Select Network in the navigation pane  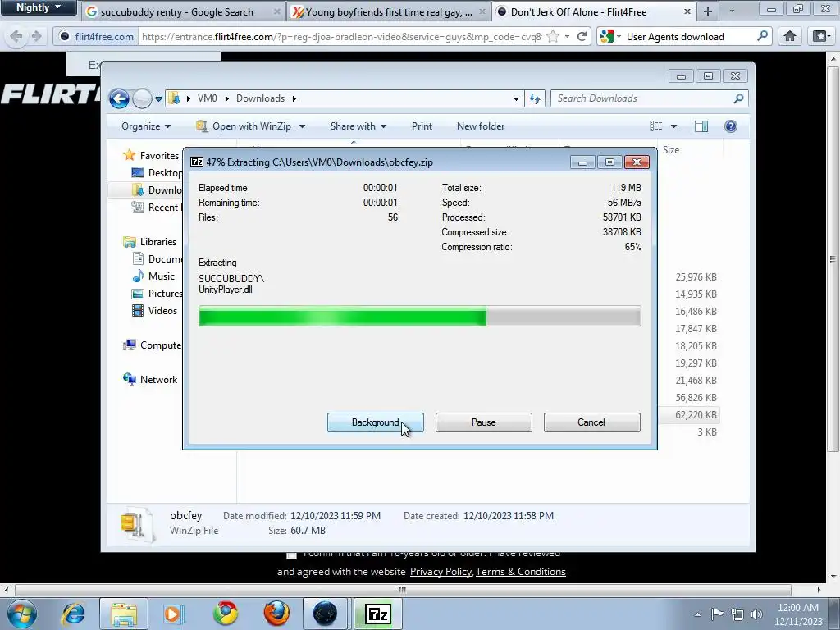151,379
